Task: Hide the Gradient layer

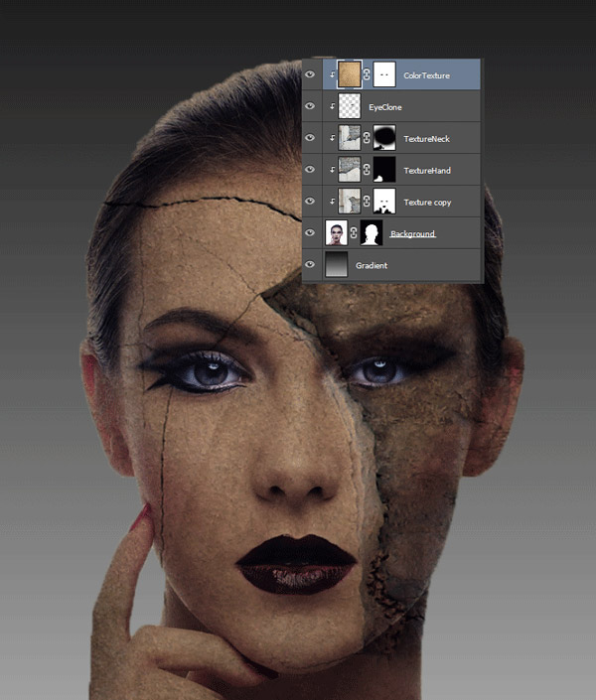Action: click(x=311, y=265)
